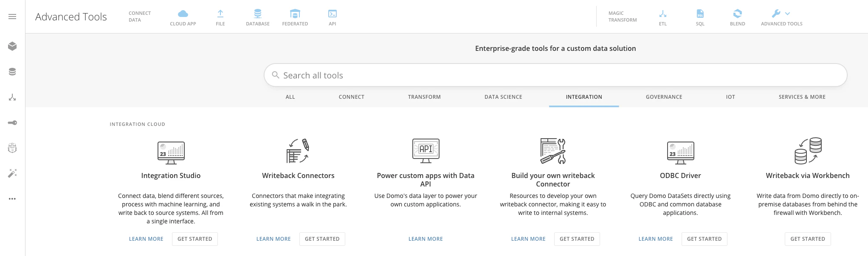Click the Writeback via Workbench databases icon
This screenshot has width=868, height=256.
(808, 150)
